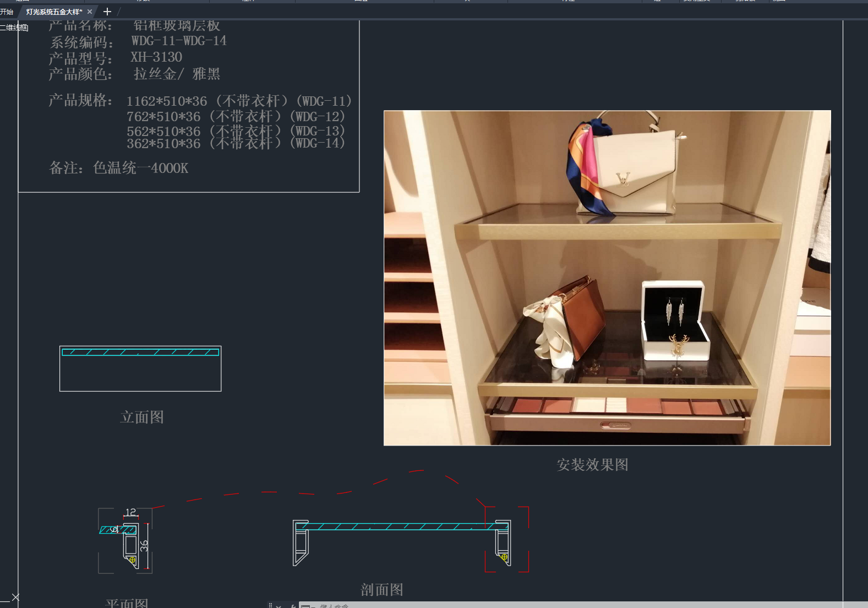Image resolution: width=868 pixels, height=608 pixels.
Task: Switch to the 开始 tab
Action: point(7,12)
